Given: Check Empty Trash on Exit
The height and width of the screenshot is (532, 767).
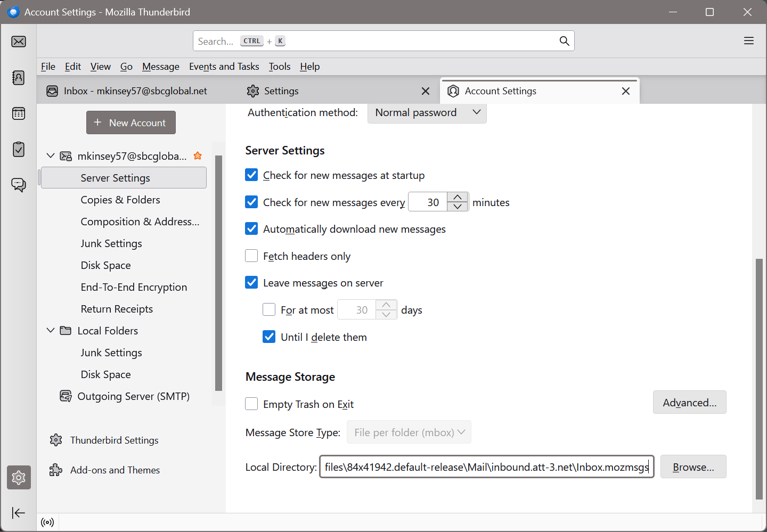Looking at the screenshot, I should [x=251, y=404].
